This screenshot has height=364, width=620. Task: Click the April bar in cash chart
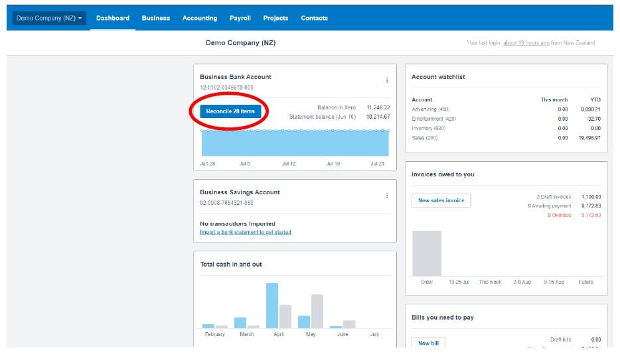point(272,306)
